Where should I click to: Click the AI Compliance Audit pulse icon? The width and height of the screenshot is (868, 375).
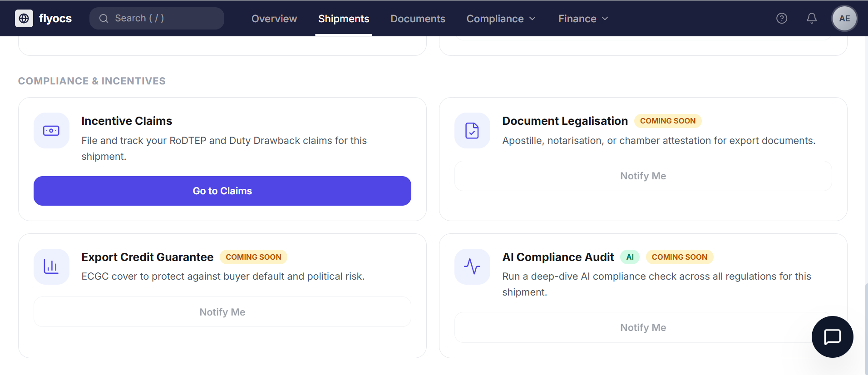(x=472, y=267)
